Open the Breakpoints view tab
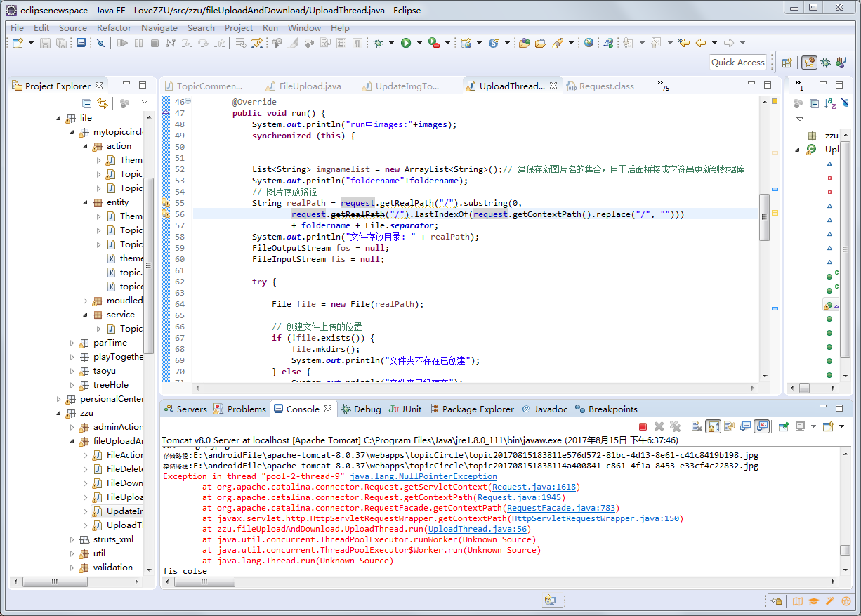 [606, 409]
